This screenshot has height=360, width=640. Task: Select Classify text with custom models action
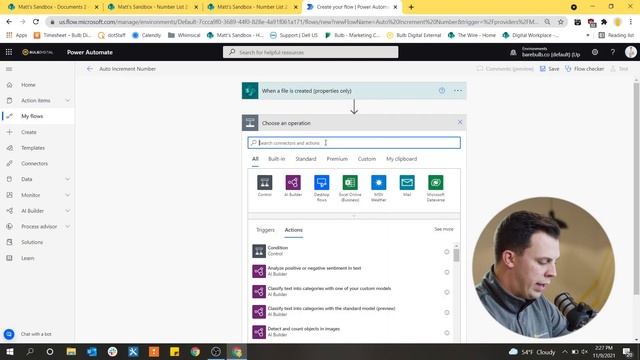point(351,291)
